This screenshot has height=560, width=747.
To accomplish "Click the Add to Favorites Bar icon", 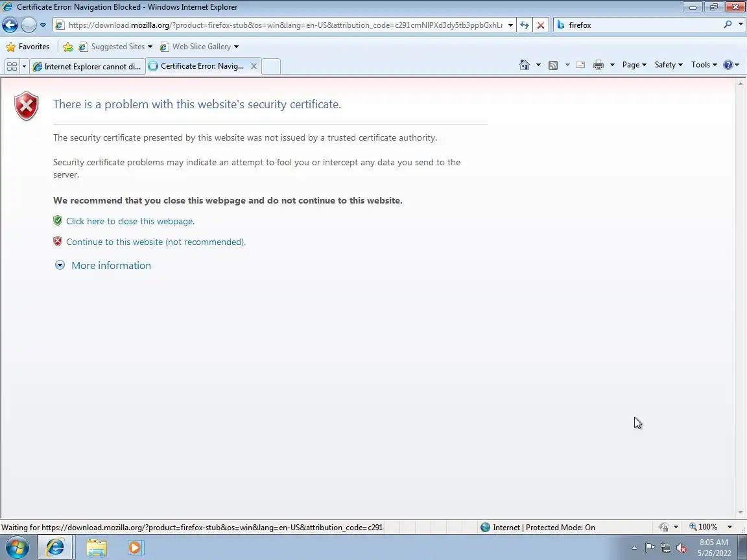I will (67, 47).
